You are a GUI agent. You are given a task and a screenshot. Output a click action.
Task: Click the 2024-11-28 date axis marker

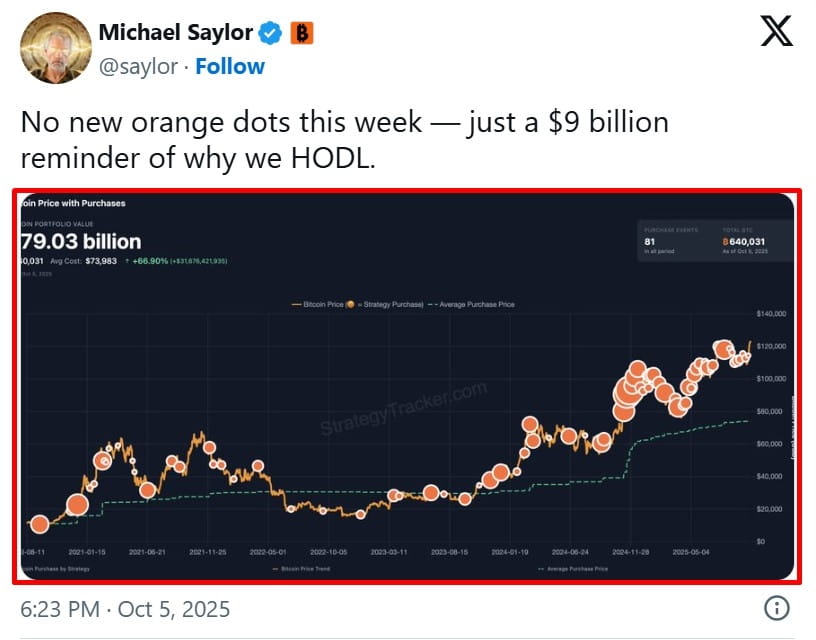click(630, 551)
